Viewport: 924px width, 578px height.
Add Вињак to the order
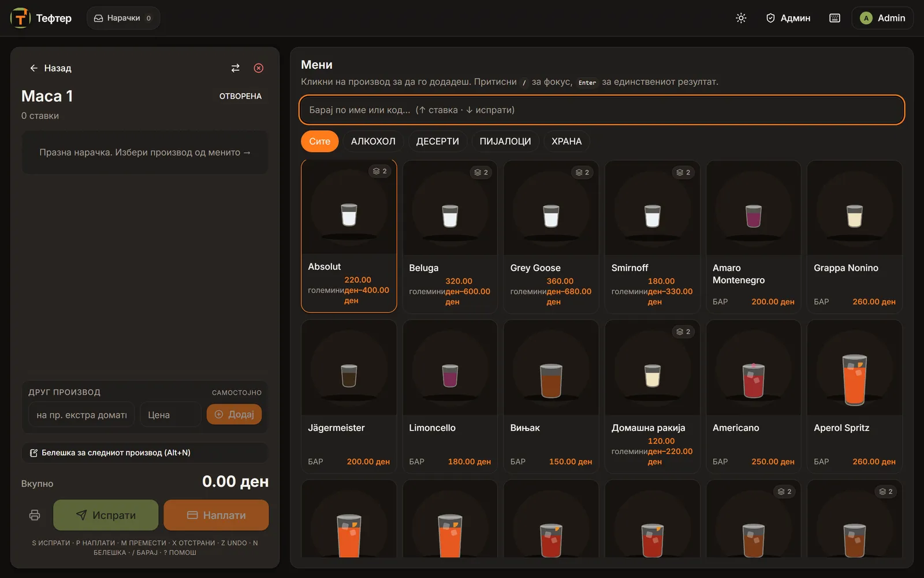point(551,397)
